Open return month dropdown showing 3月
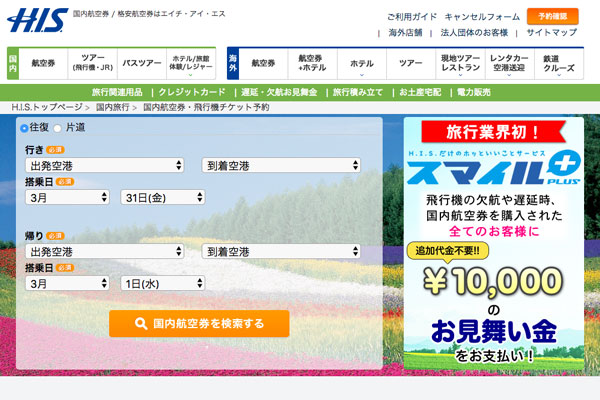The width and height of the screenshot is (600, 400). 67,284
